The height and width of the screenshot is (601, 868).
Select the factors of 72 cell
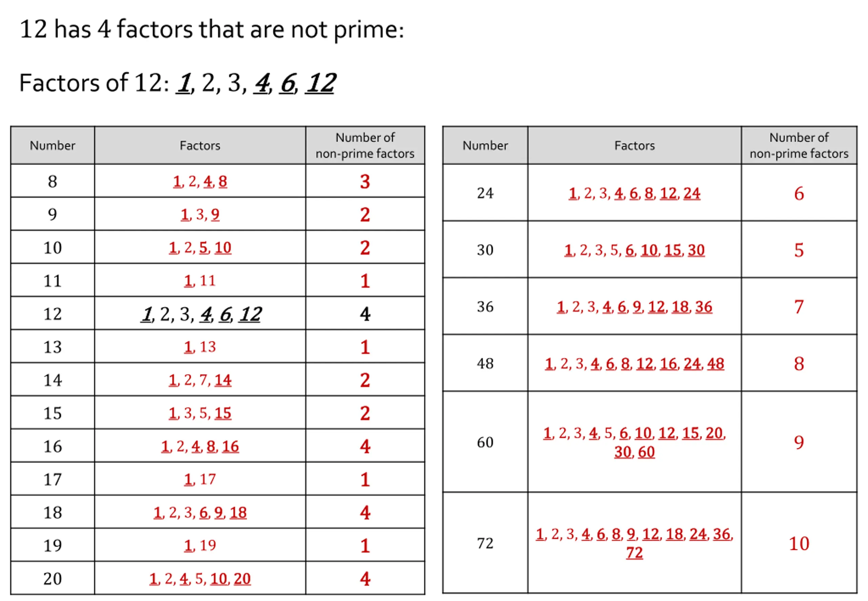click(x=634, y=543)
